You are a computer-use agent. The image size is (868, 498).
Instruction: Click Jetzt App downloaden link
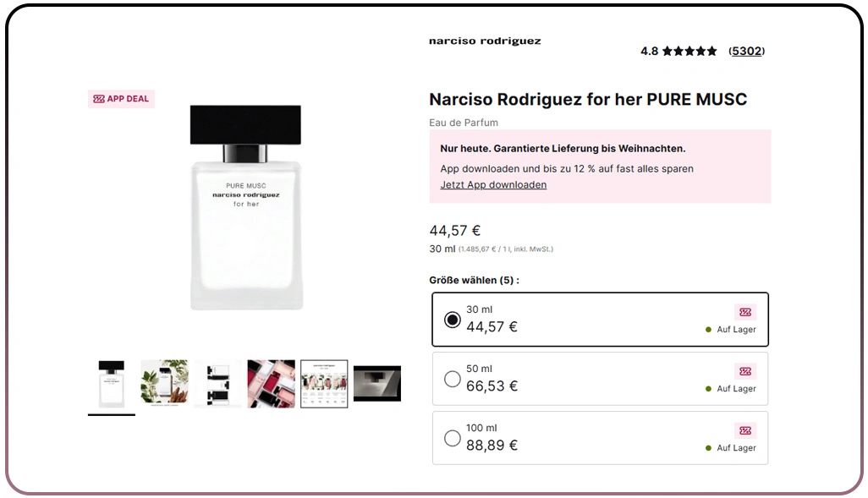[493, 185]
